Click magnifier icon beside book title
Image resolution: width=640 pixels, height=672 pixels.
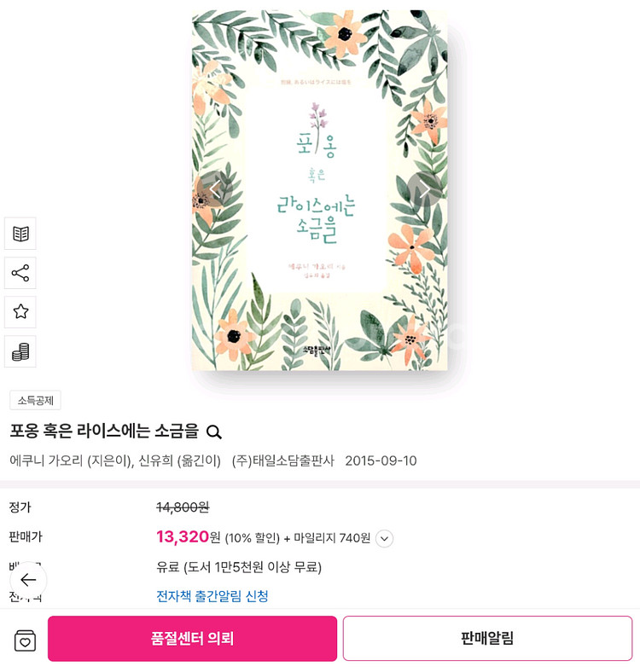(x=213, y=432)
